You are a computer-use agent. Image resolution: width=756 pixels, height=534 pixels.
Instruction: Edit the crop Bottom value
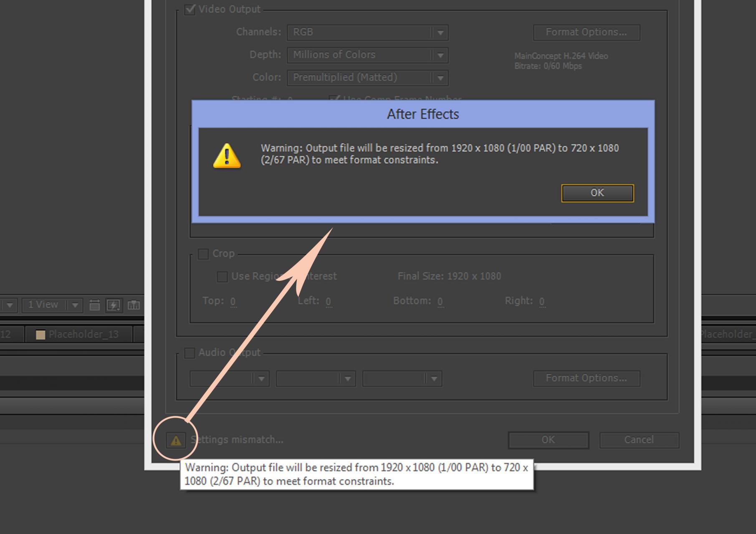point(440,302)
